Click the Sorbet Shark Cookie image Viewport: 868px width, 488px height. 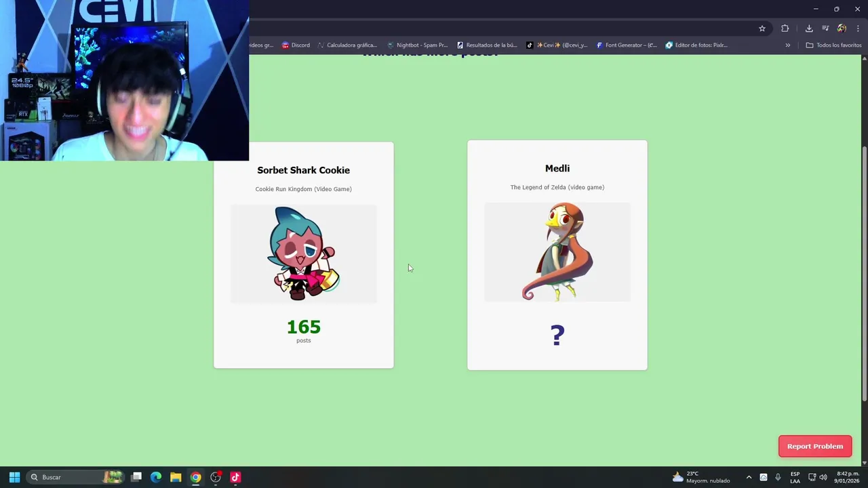303,253
